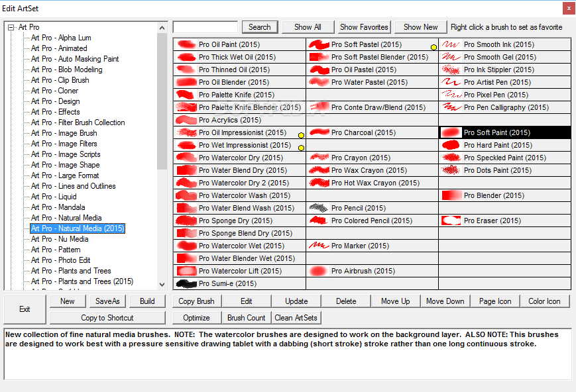Click the SaveAs button
This screenshot has width=576, height=392.
point(107,301)
